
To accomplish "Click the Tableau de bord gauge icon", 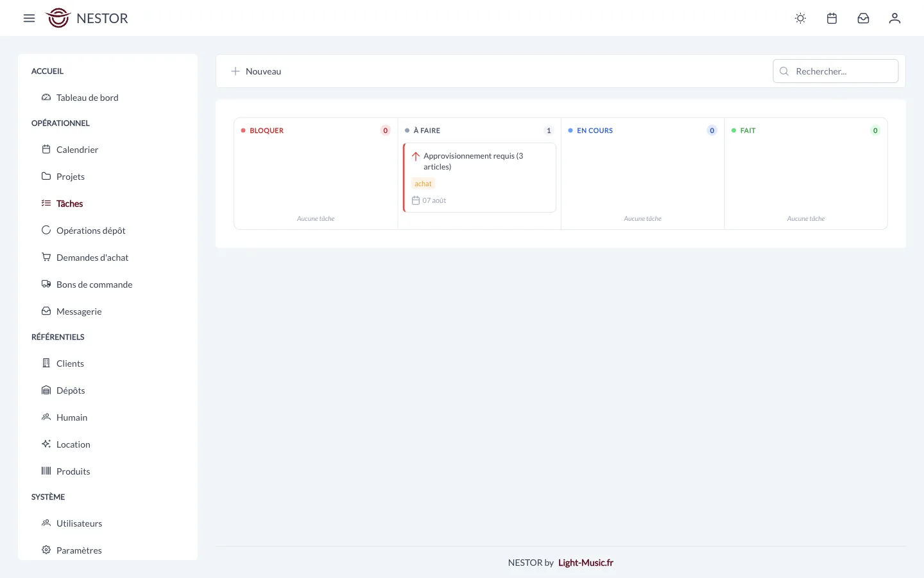I will click(46, 98).
